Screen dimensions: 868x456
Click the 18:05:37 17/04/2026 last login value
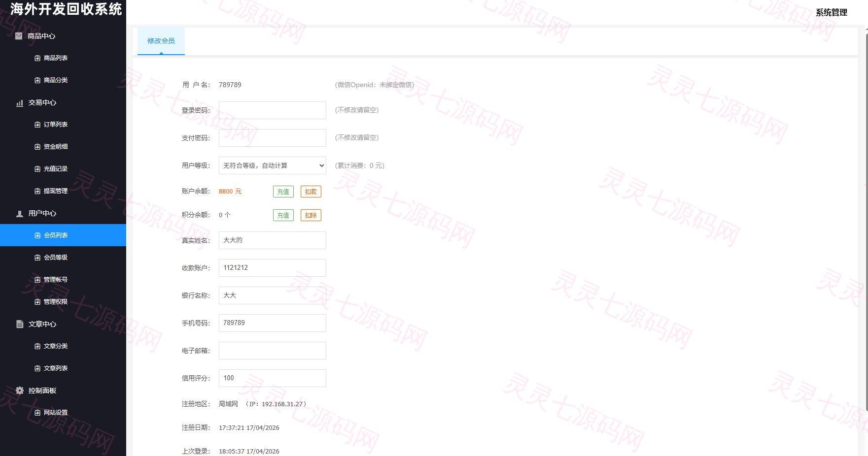[x=249, y=452]
